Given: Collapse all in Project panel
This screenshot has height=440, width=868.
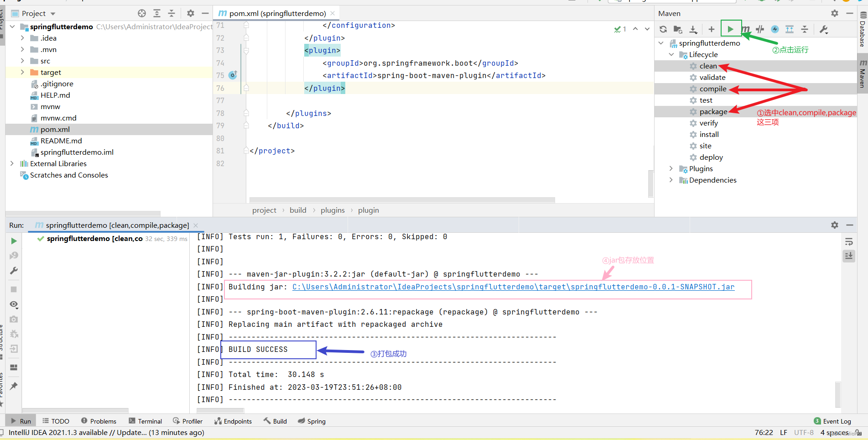Looking at the screenshot, I should (x=172, y=13).
